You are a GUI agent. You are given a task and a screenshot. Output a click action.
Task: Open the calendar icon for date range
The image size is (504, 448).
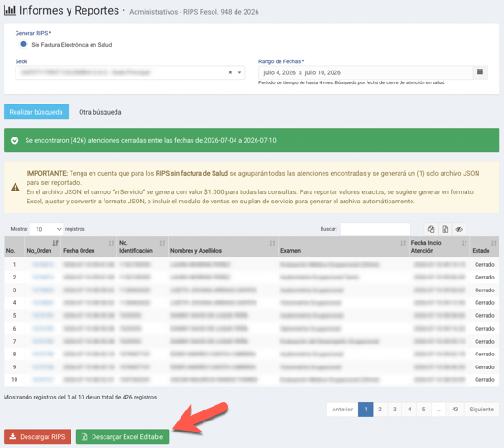pos(480,72)
